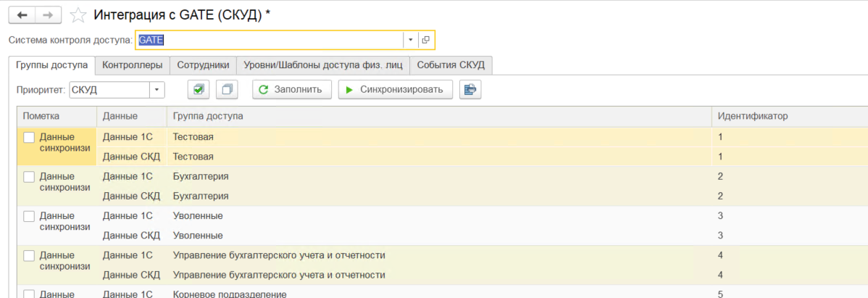Tick the checkbox for Тестовая group

(x=29, y=137)
